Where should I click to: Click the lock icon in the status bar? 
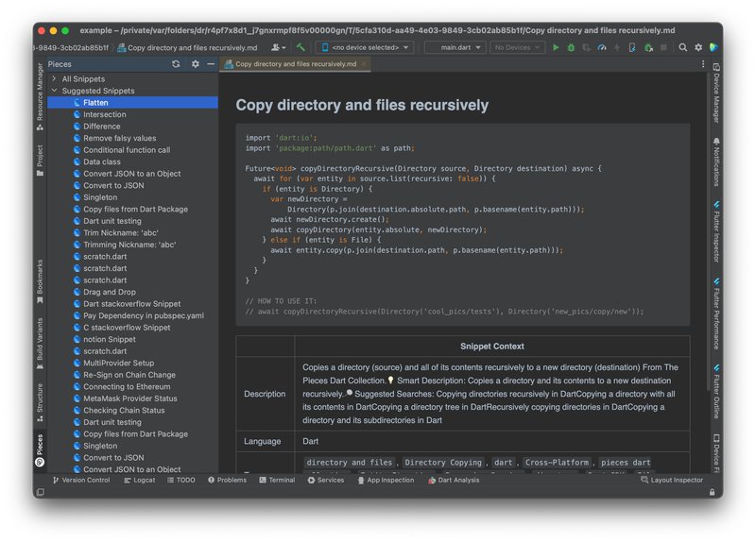pyautogui.click(x=713, y=492)
